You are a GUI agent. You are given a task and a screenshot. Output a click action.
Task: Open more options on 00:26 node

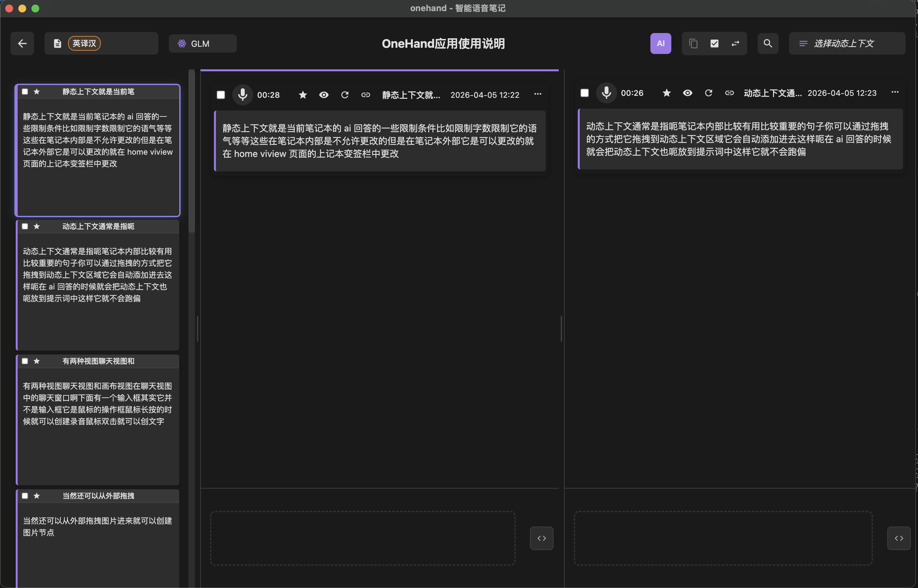pyautogui.click(x=895, y=92)
